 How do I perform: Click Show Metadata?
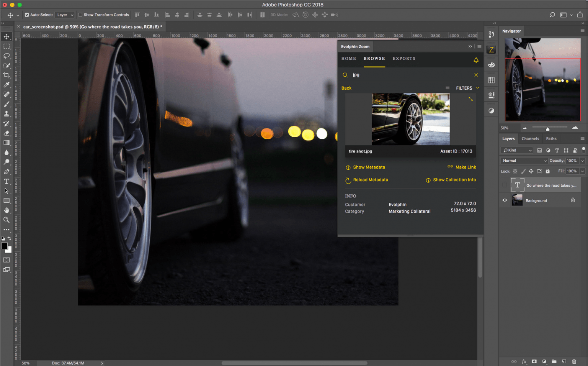[365, 167]
